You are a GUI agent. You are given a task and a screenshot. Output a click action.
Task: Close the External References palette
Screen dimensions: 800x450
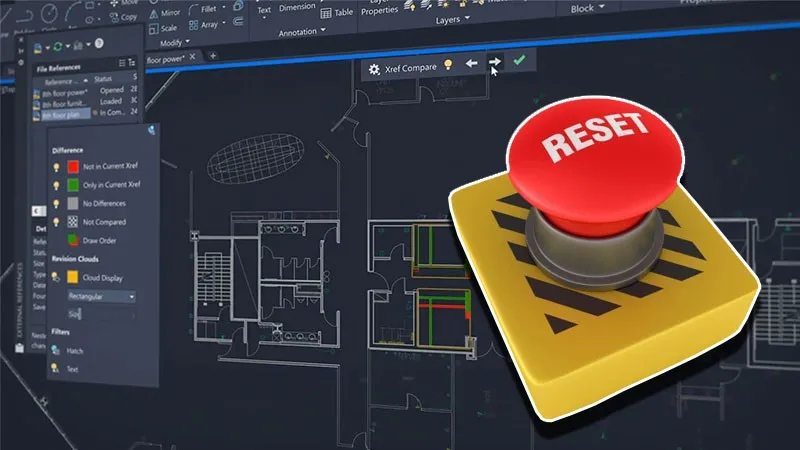click(x=21, y=40)
